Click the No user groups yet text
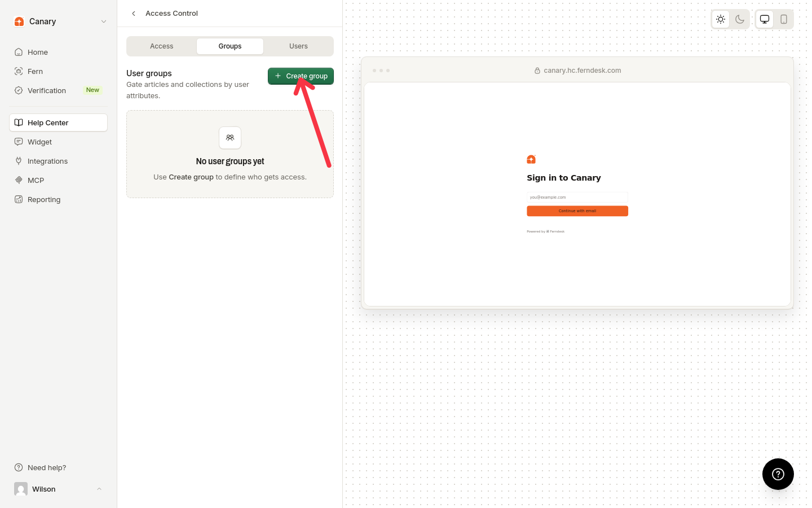This screenshot has height=508, width=812. tap(230, 161)
